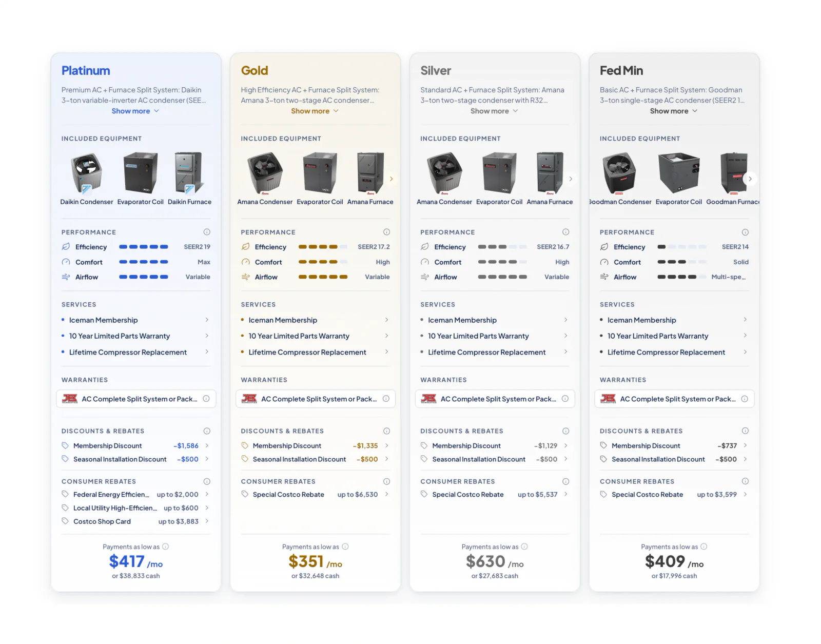Click Performance info icon in Fed Min card
The width and height of the screenshot is (821, 644).
pos(745,232)
